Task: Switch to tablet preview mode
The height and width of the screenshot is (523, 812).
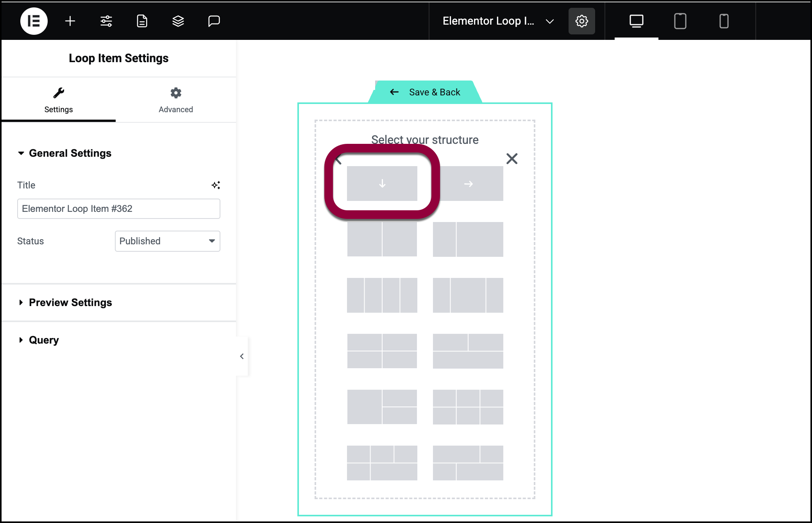Action: [680, 21]
